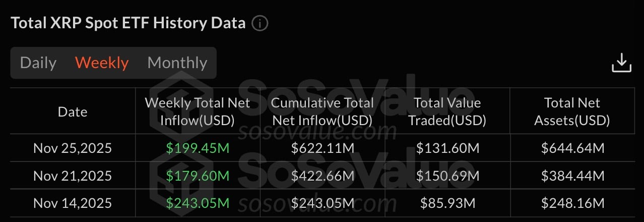Click Weekly Total Net Inflow header
Viewport: 644px width, 222px height.
pyautogui.click(x=198, y=112)
